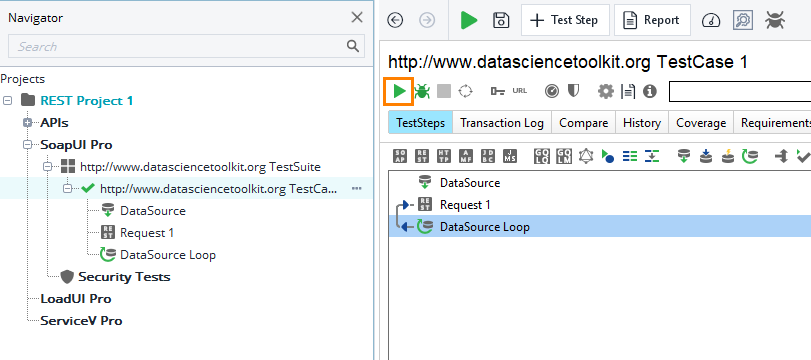Image resolution: width=811 pixels, height=360 pixels.
Task: Click the Test Step button
Action: click(565, 20)
